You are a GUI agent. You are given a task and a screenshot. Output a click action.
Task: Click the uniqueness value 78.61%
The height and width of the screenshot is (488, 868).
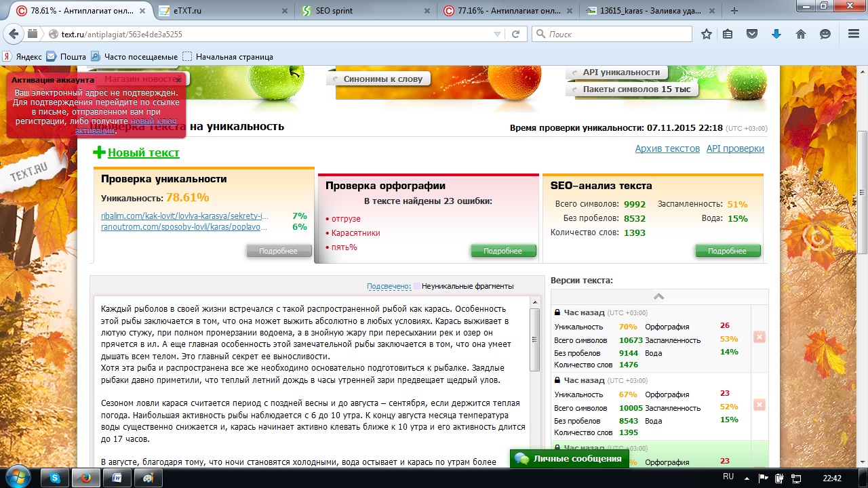click(x=187, y=198)
